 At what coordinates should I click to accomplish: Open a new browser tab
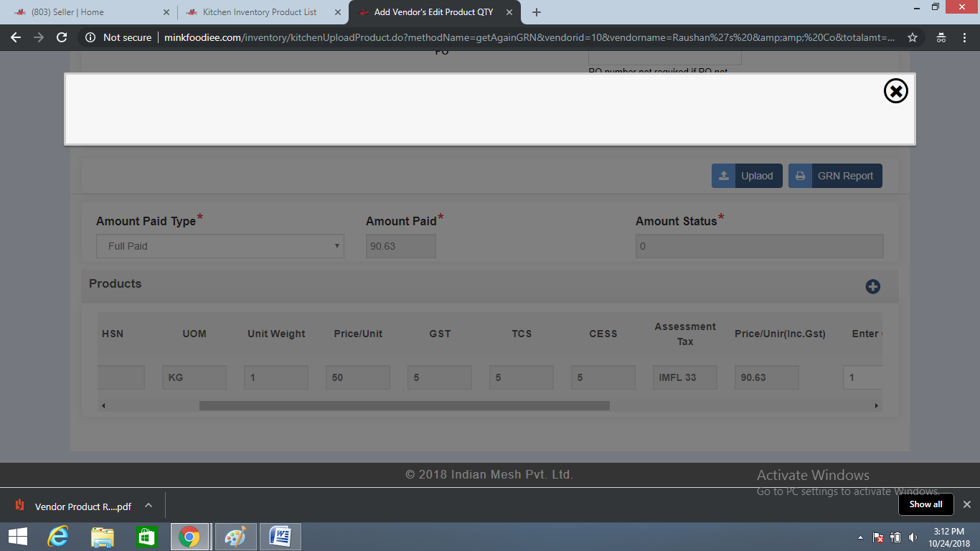[537, 12]
